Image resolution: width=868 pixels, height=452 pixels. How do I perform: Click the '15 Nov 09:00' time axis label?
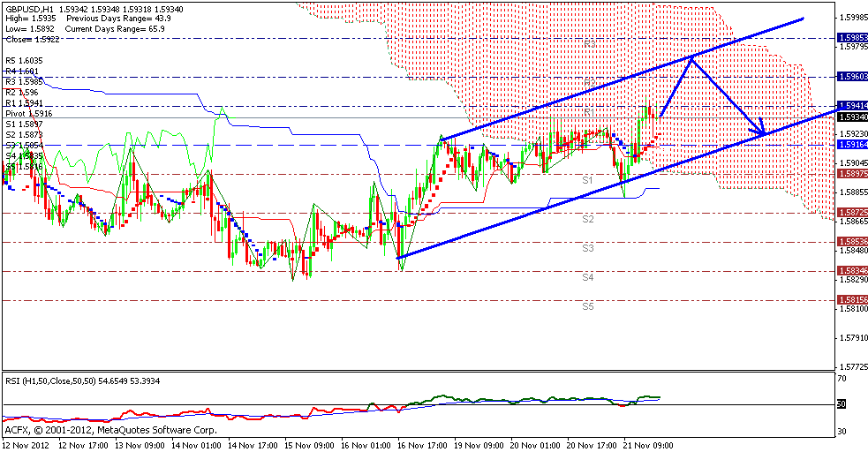tap(309, 445)
